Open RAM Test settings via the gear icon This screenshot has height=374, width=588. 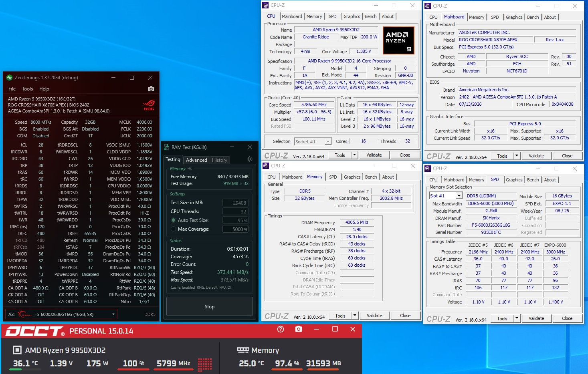pos(250,159)
